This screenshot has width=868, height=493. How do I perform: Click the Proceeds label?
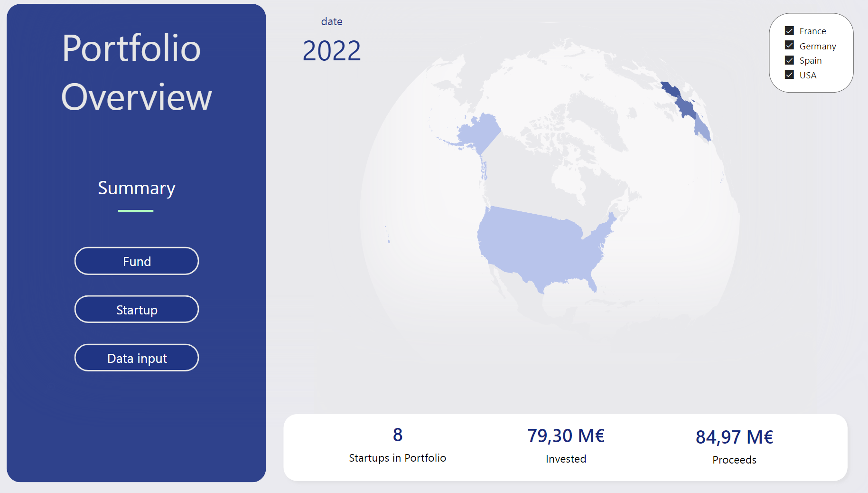point(734,460)
